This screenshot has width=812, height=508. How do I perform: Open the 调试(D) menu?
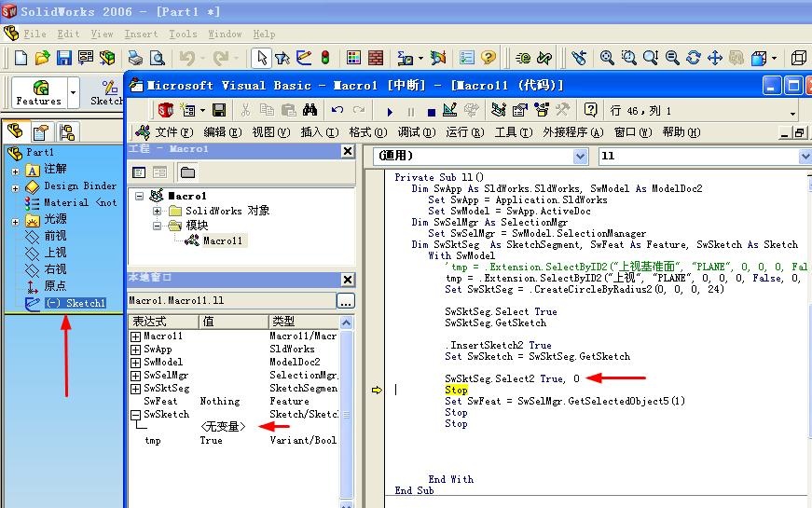click(x=417, y=132)
